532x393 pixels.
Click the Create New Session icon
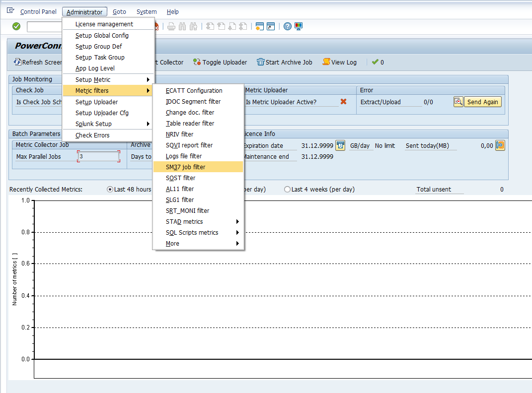[x=259, y=26]
